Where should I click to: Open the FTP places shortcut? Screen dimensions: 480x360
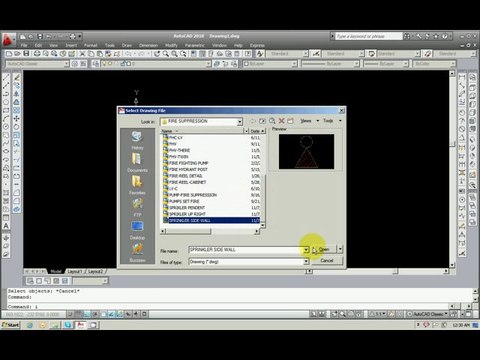coord(137,207)
